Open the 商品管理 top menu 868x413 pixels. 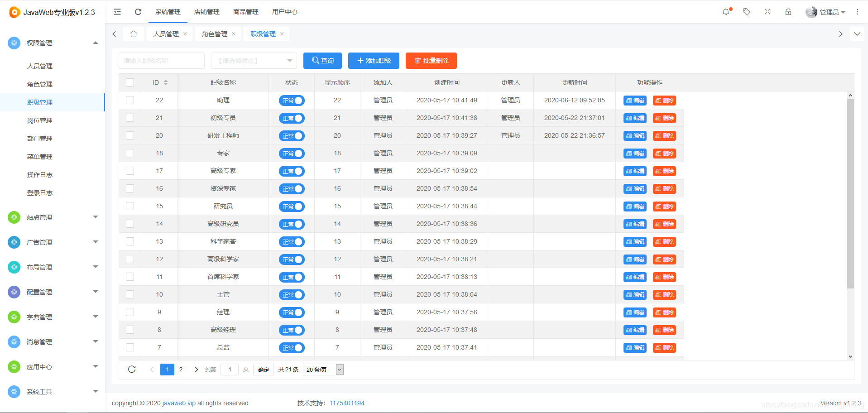point(246,12)
